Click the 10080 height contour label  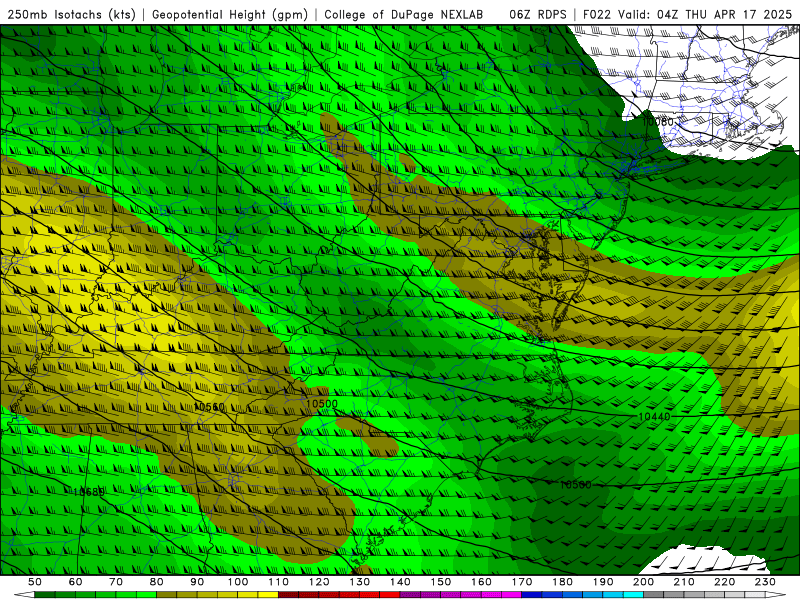click(x=658, y=121)
